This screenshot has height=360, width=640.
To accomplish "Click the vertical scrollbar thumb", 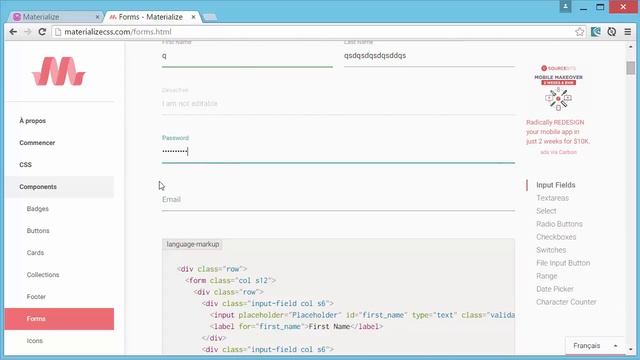I will pyautogui.click(x=631, y=67).
